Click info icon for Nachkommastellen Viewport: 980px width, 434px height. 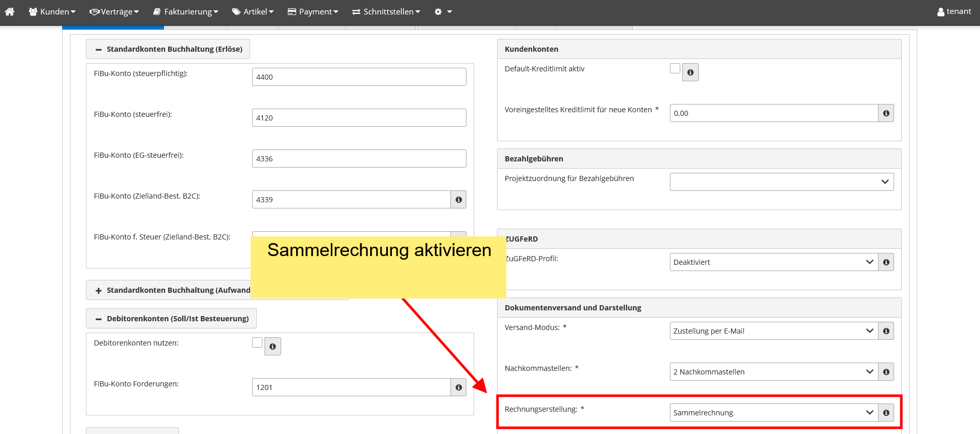click(886, 372)
